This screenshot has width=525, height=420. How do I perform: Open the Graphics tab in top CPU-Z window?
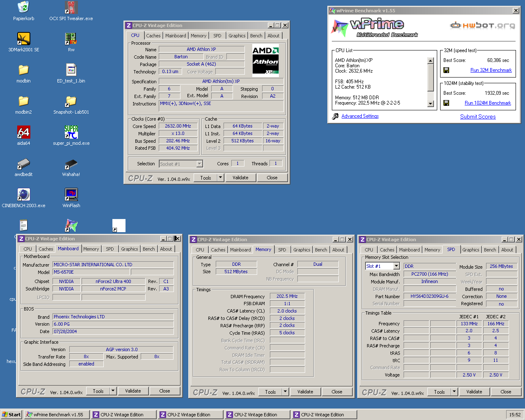coord(237,36)
